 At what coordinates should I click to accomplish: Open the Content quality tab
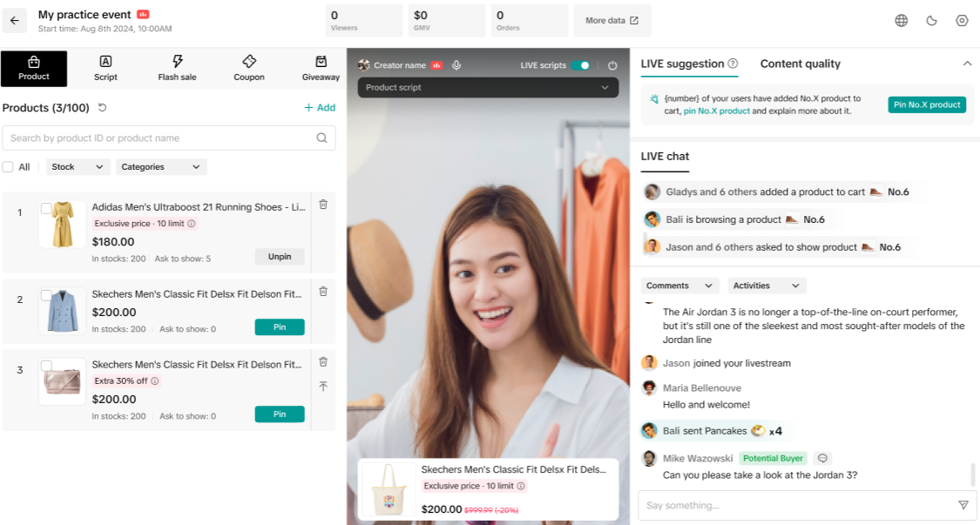tap(800, 64)
